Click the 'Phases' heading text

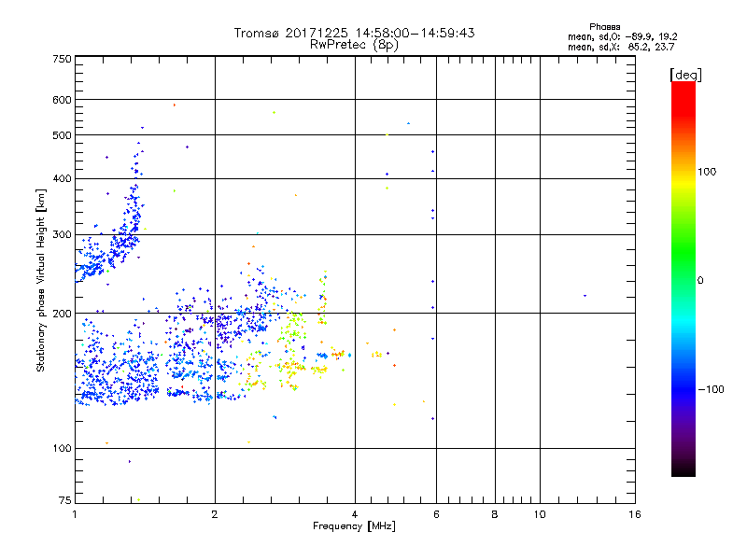pos(604,27)
